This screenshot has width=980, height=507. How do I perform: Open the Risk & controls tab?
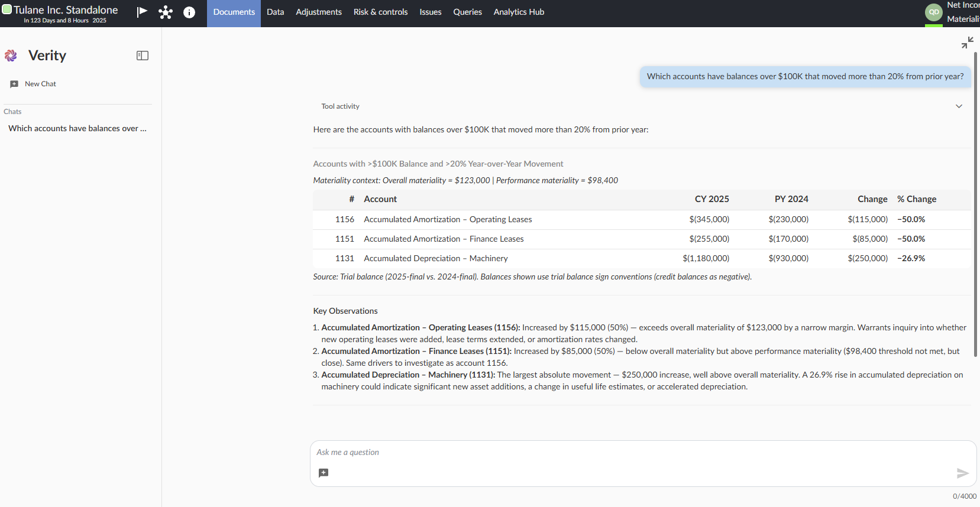tap(381, 12)
